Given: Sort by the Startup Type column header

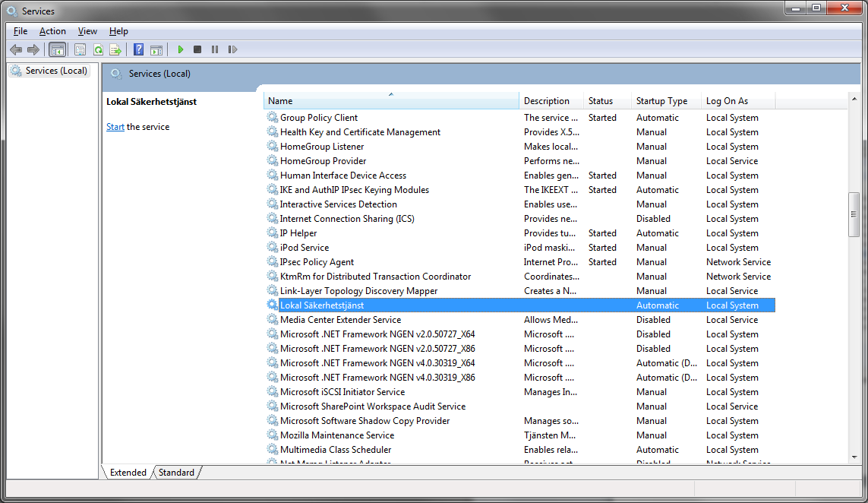Looking at the screenshot, I should [667, 101].
